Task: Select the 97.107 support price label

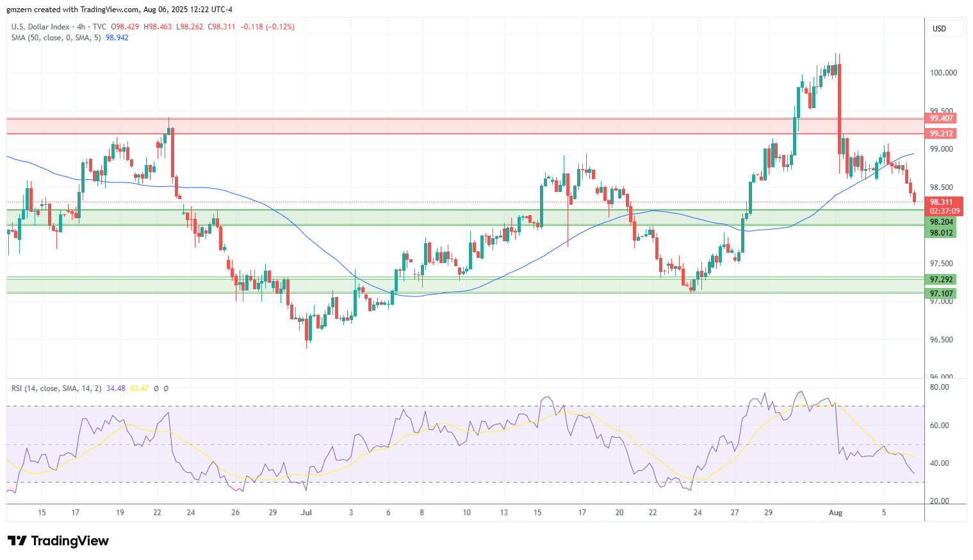Action: tap(942, 294)
